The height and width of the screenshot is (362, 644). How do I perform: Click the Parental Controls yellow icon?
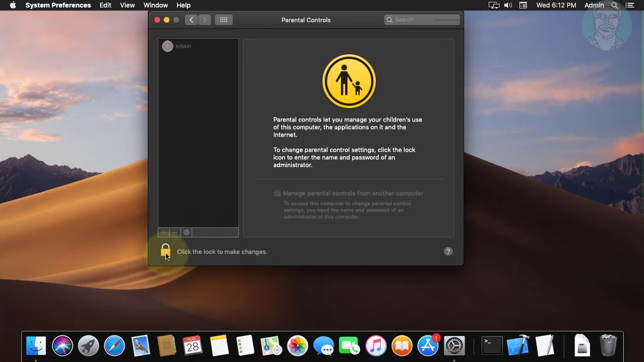(349, 81)
